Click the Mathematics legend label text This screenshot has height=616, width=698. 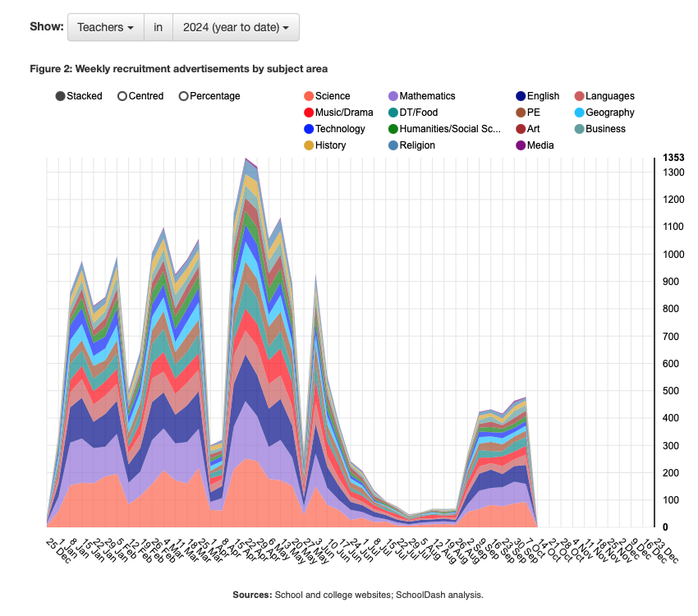[x=427, y=96]
